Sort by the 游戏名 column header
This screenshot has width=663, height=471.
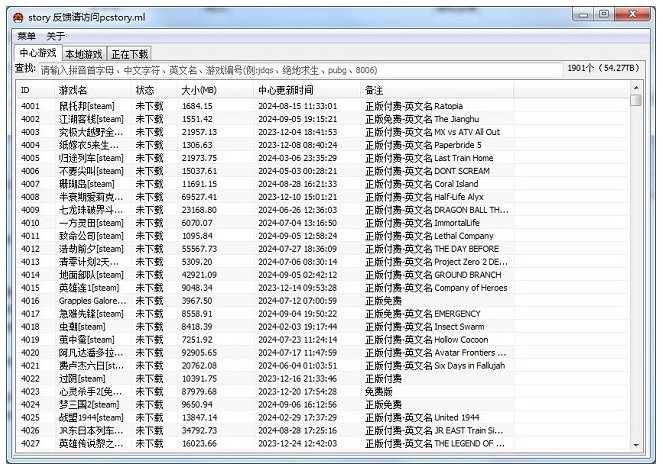point(93,90)
